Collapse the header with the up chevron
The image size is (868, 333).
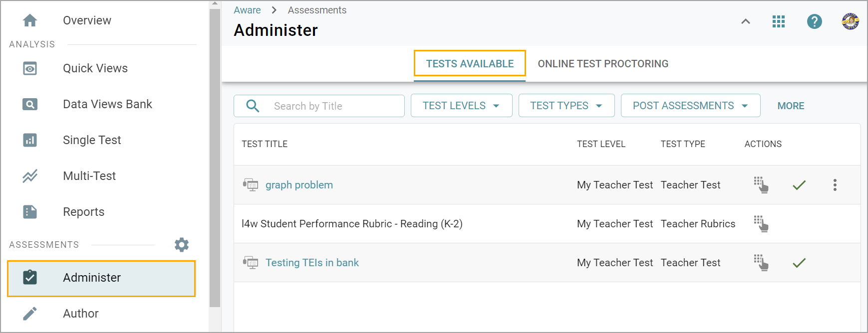point(745,21)
